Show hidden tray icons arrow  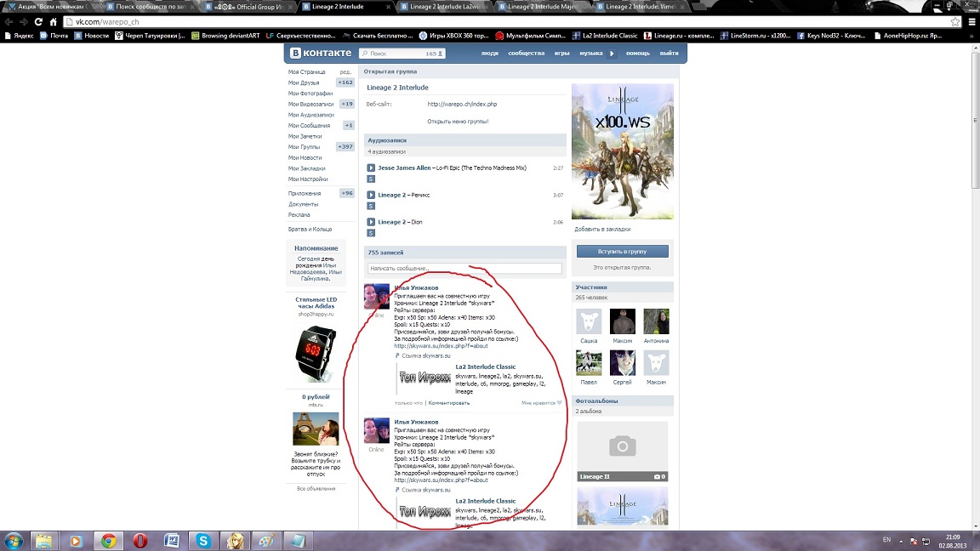pos(901,541)
